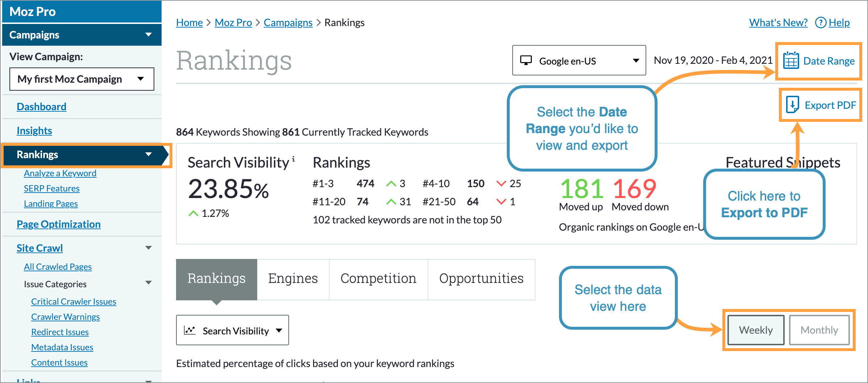
Task: Open the Google en-US search engine dropdown
Action: coord(636,61)
